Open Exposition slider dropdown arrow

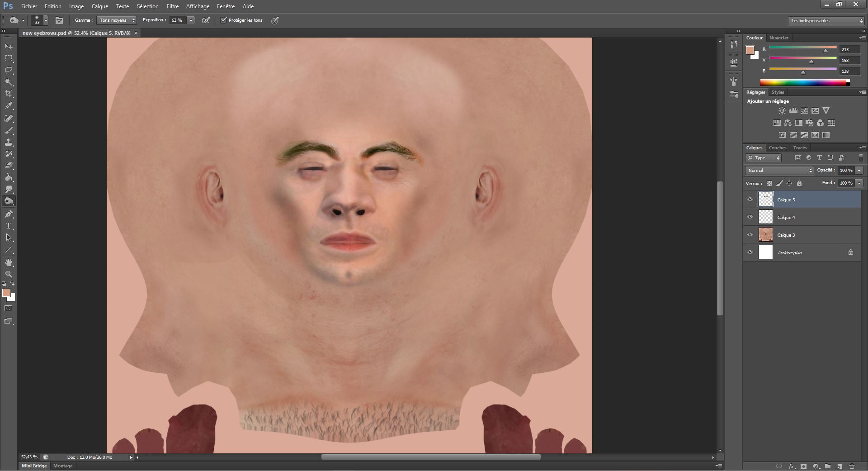point(191,20)
